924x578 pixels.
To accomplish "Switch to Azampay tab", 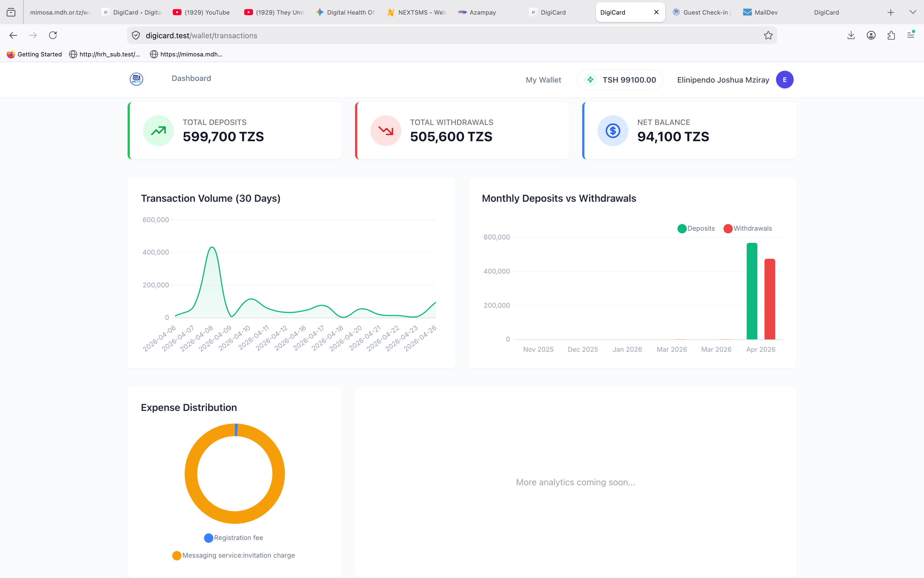I will (488, 12).
